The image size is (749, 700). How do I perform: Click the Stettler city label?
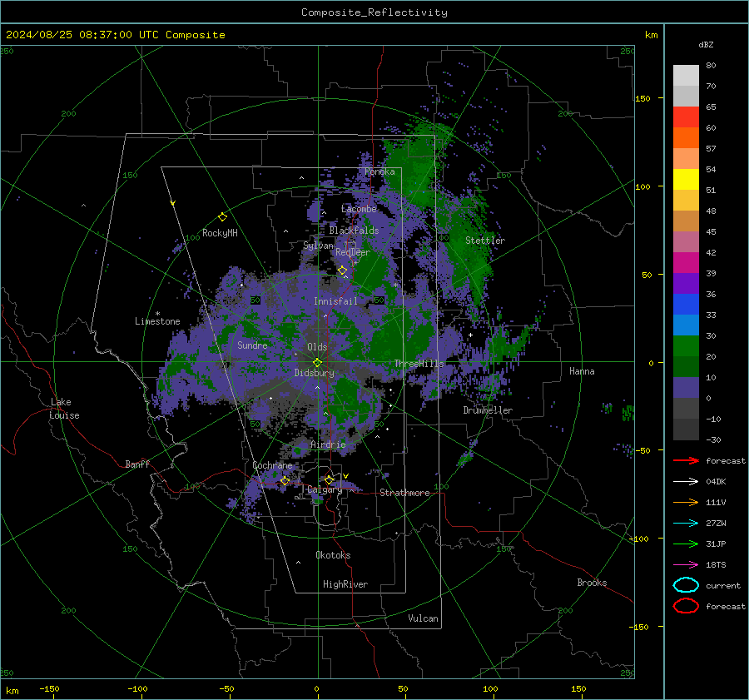tap(485, 241)
